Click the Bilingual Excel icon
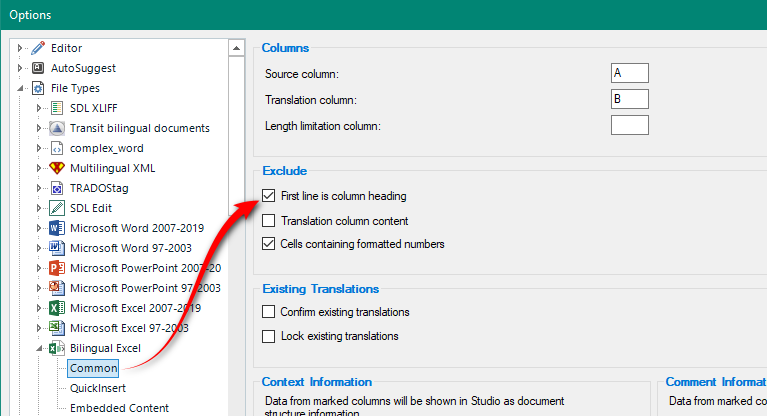Viewport: 767px width, 416px height. click(x=57, y=348)
